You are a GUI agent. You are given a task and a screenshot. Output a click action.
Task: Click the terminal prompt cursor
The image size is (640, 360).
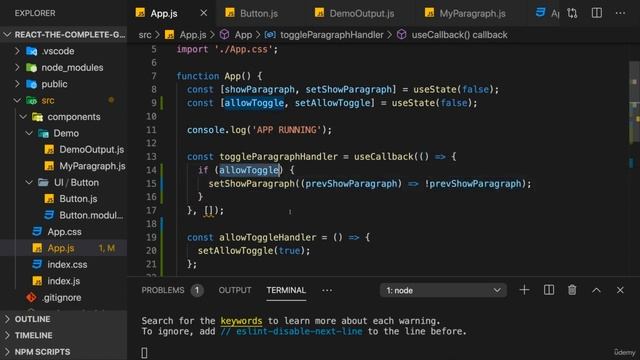pyautogui.click(x=144, y=353)
